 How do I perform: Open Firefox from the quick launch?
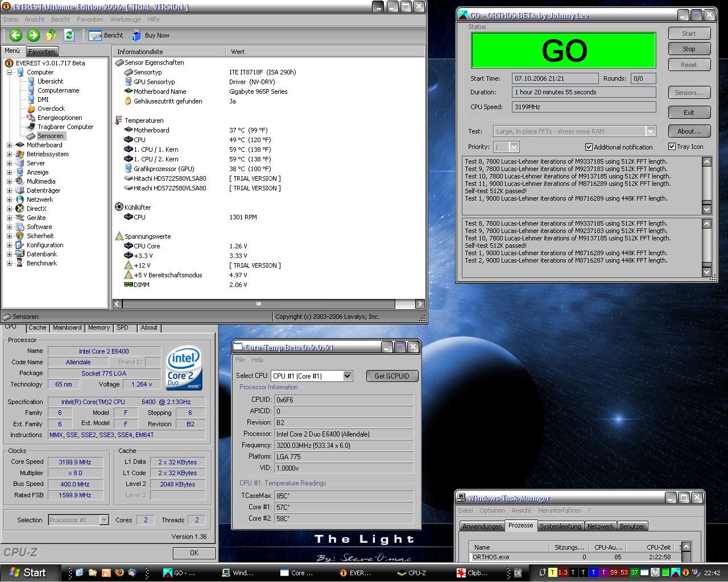[119, 573]
